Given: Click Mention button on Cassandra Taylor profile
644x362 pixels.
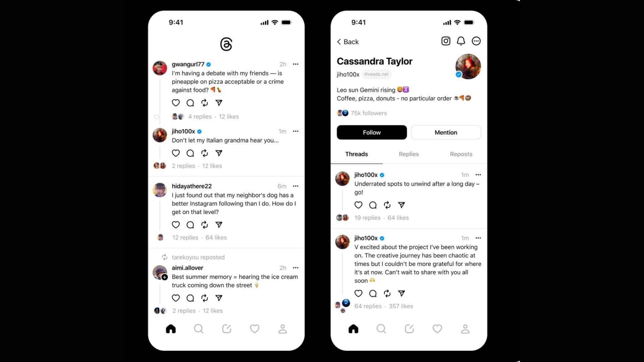Looking at the screenshot, I should click(446, 132).
